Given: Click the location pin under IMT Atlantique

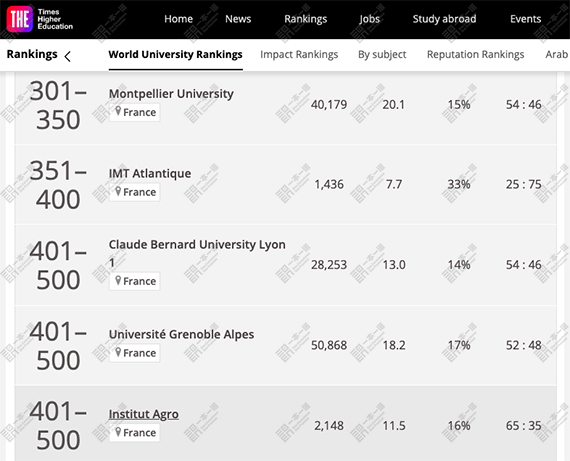Looking at the screenshot, I should click(118, 191).
